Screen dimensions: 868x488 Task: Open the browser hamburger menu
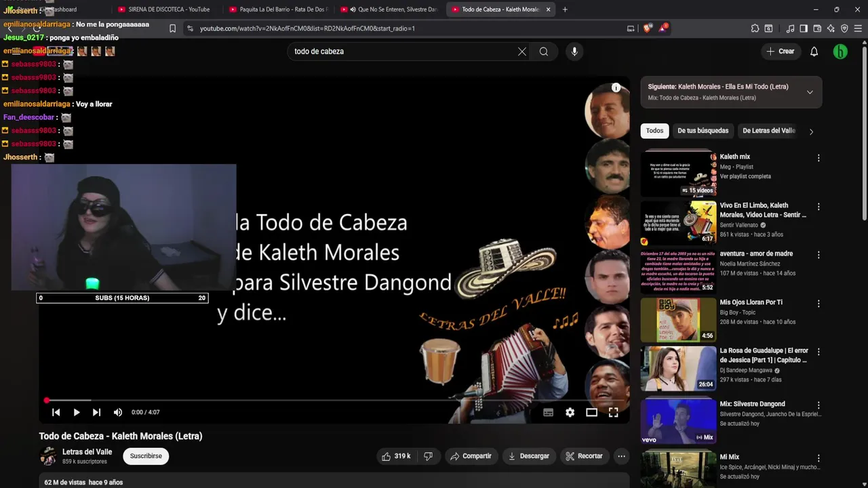click(858, 28)
